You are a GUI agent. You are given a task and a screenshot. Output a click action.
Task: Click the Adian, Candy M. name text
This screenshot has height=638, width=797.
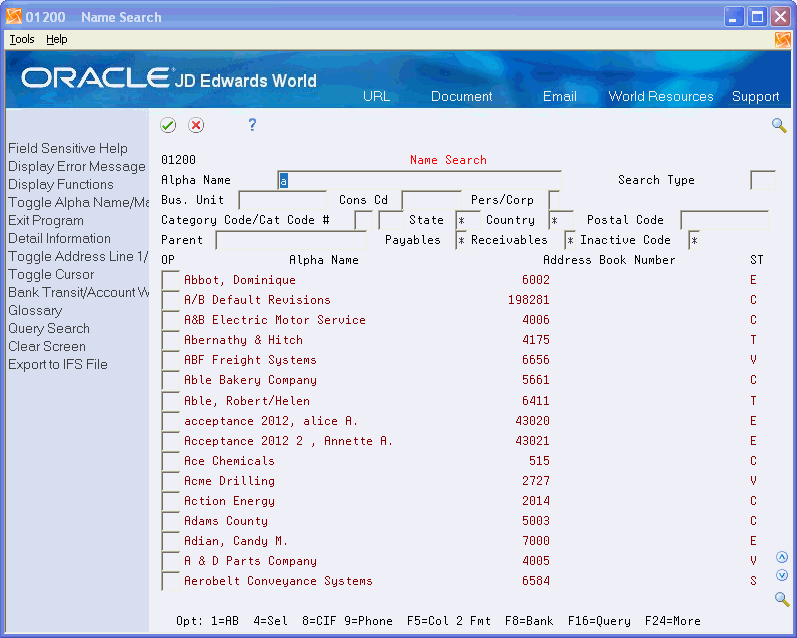point(236,541)
